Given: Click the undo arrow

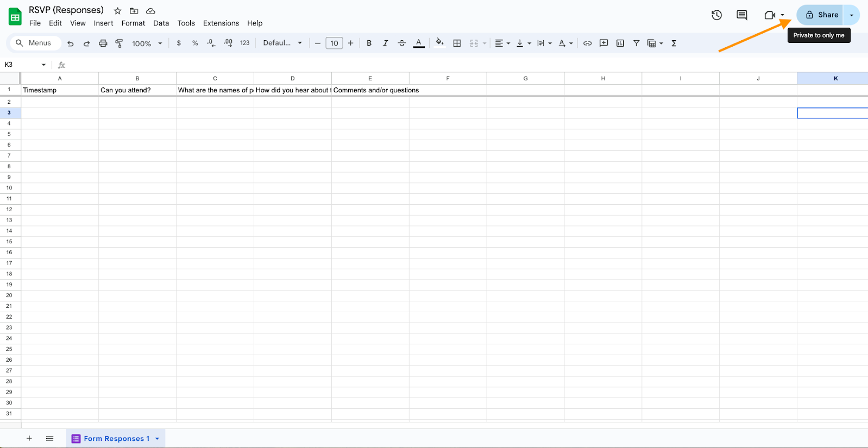Looking at the screenshot, I should click(71, 43).
